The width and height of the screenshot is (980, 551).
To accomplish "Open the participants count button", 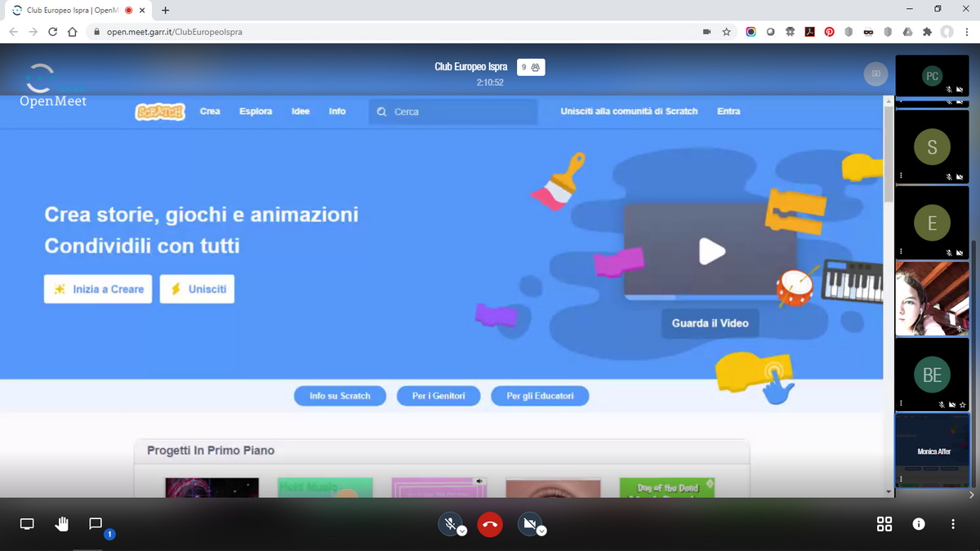I will click(531, 68).
